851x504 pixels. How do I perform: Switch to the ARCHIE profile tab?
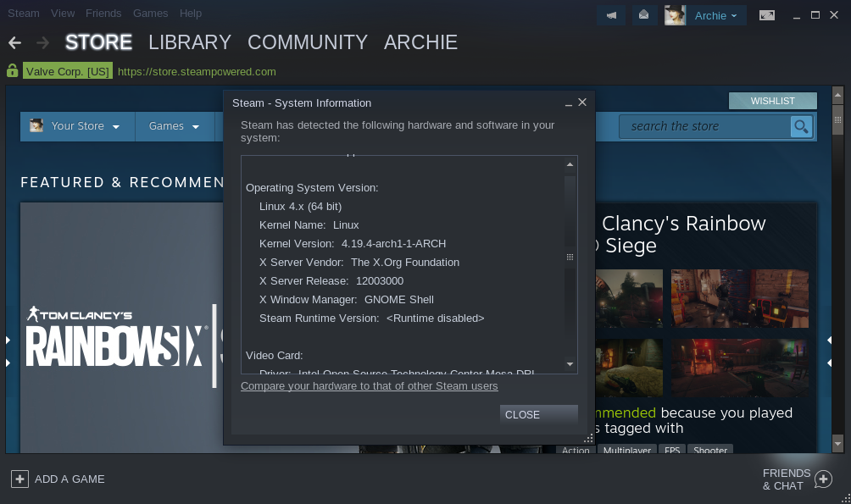[420, 42]
